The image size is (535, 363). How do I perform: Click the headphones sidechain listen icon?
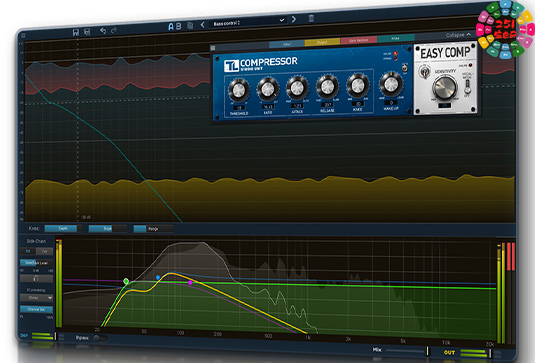pyautogui.click(x=36, y=278)
